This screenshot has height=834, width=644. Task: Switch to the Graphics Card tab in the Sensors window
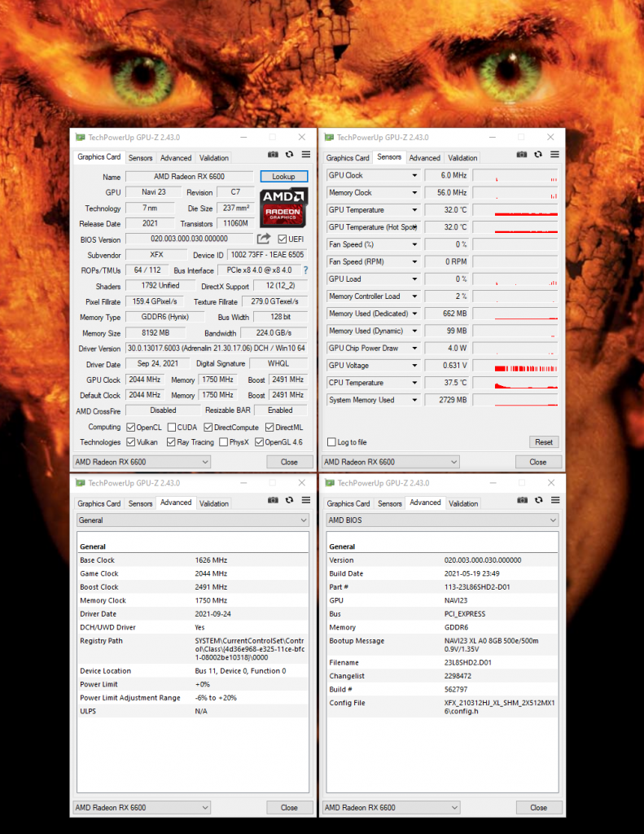(x=348, y=158)
